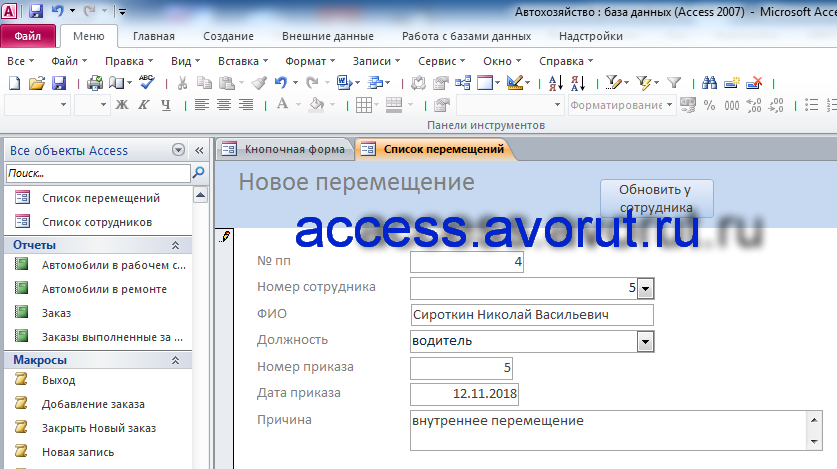Open the font color dropdown arrow
Viewport: 837px width, 469px height.
pyautogui.click(x=298, y=105)
